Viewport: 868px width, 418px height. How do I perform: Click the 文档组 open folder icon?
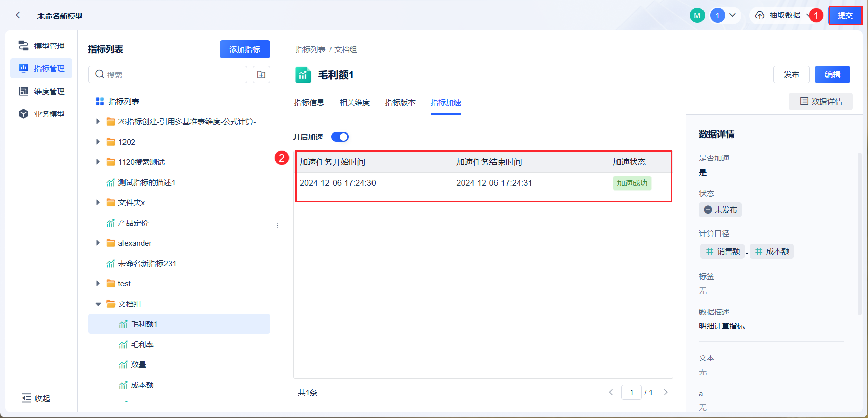111,304
